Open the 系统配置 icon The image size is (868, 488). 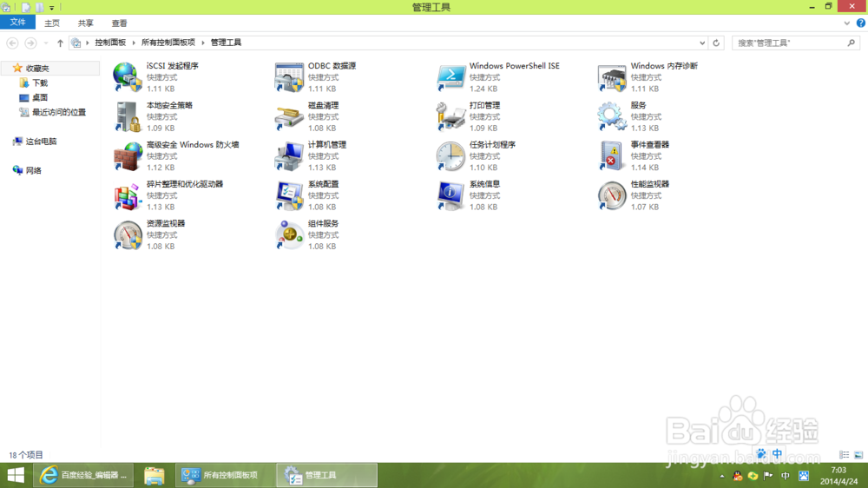click(289, 195)
